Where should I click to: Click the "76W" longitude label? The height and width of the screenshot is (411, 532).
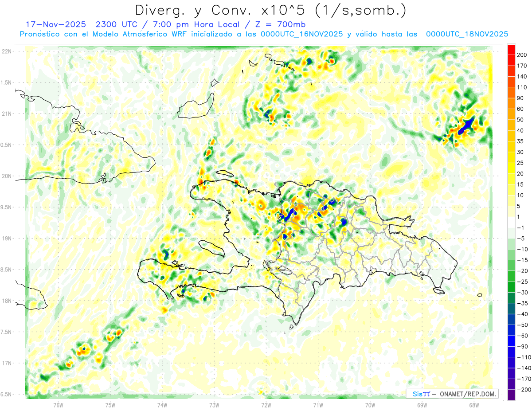58,405
